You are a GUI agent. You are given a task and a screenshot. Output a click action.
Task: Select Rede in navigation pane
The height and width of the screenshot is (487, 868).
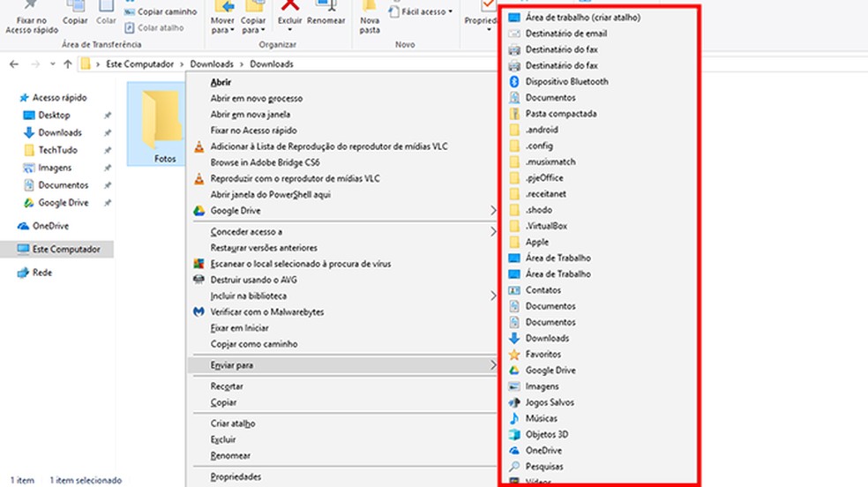[x=34, y=273]
